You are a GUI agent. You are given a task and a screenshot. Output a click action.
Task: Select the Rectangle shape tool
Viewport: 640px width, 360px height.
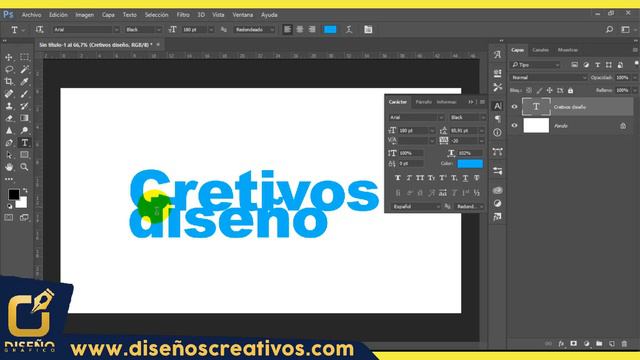tap(24, 155)
